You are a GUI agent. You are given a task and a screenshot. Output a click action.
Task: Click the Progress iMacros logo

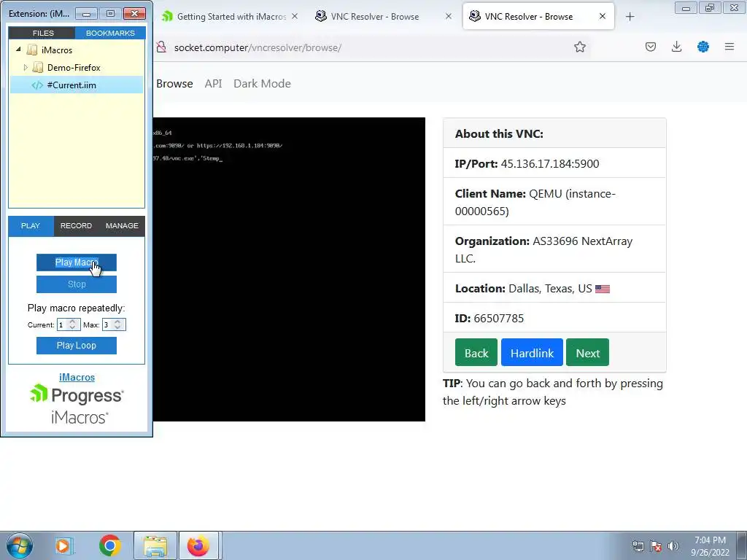point(77,404)
